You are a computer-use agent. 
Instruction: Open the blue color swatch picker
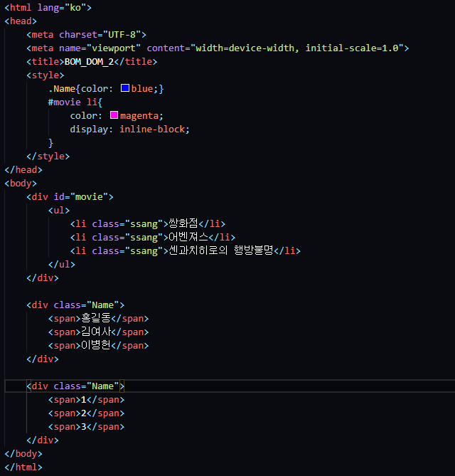[x=125, y=88]
